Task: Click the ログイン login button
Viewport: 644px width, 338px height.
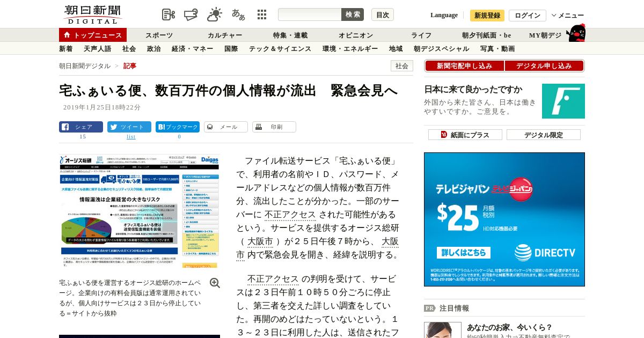Action: click(528, 16)
